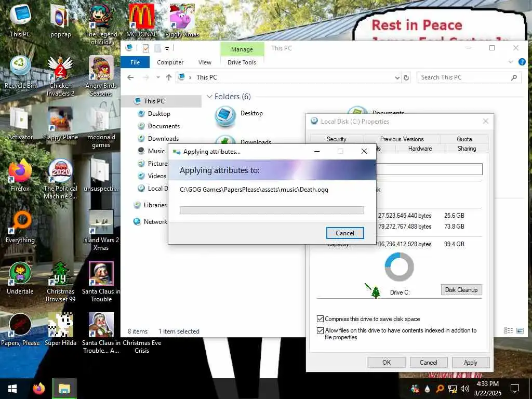The height and width of the screenshot is (399, 532).
Task: Open the popcap desktop shortcut
Action: pos(60,20)
